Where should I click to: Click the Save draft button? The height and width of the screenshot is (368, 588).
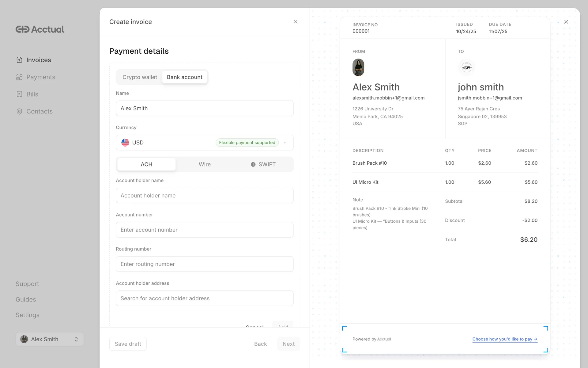click(128, 344)
